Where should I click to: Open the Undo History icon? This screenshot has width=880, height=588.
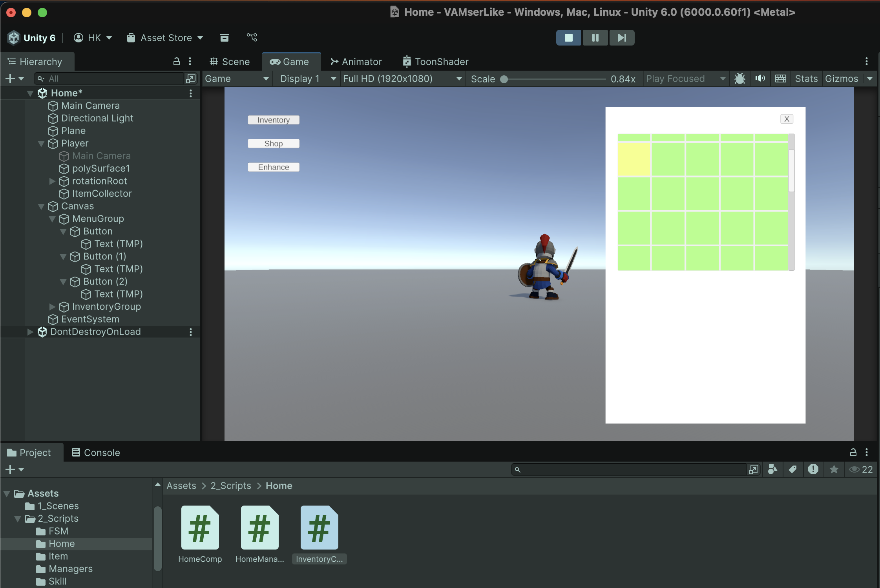click(x=225, y=37)
